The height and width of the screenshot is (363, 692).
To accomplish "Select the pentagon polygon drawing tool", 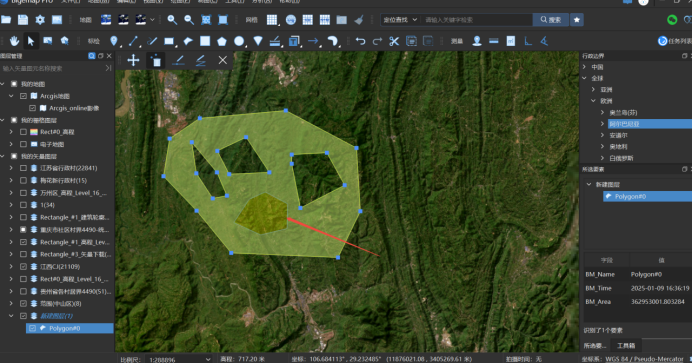I will 222,41.
